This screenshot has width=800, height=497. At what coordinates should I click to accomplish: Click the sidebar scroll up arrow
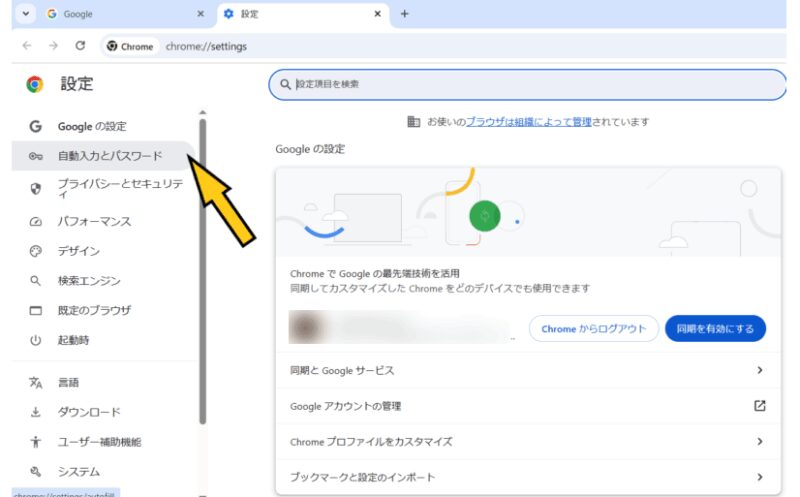point(203,112)
